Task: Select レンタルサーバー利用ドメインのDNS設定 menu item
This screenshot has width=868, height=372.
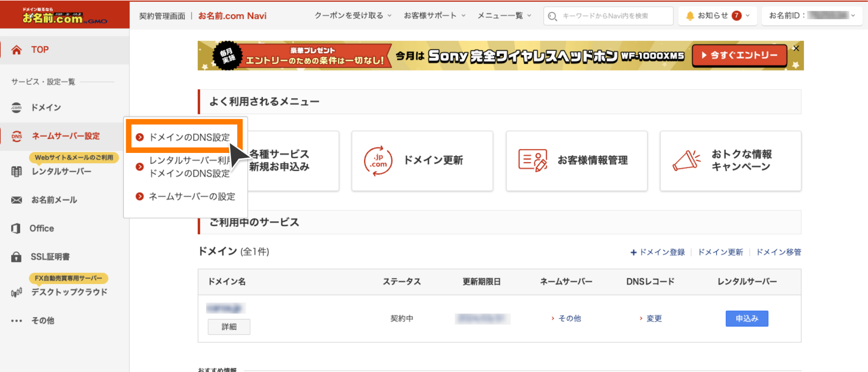Action: click(x=185, y=167)
